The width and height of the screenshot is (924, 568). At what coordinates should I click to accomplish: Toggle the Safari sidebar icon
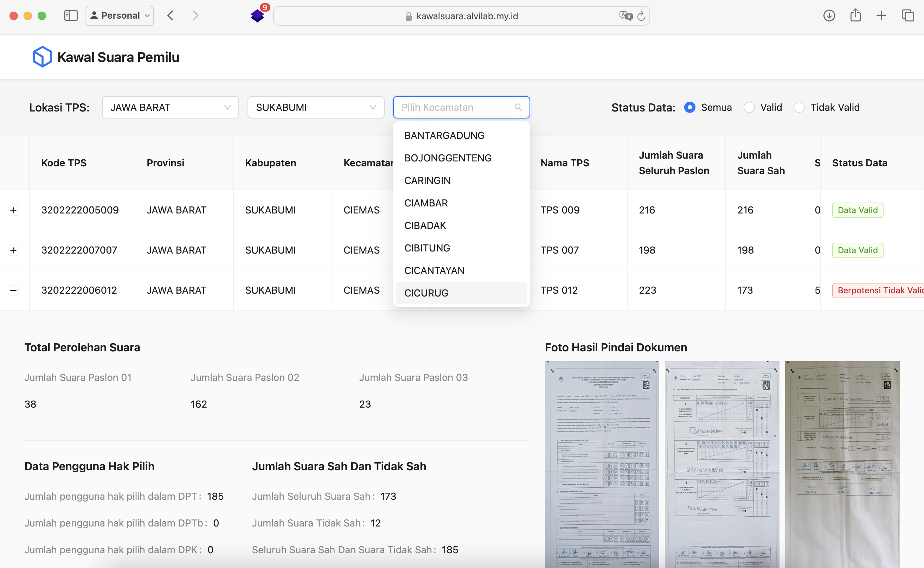click(x=71, y=15)
